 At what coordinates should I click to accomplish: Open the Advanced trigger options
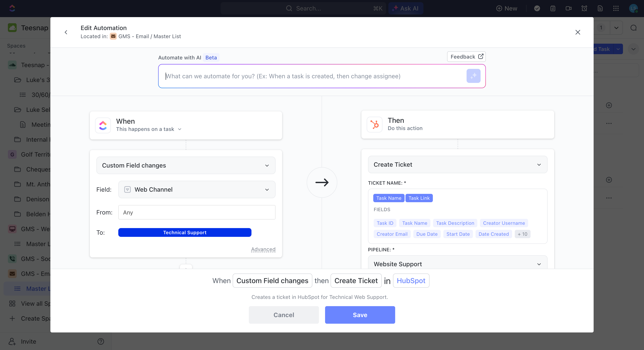coord(263,249)
